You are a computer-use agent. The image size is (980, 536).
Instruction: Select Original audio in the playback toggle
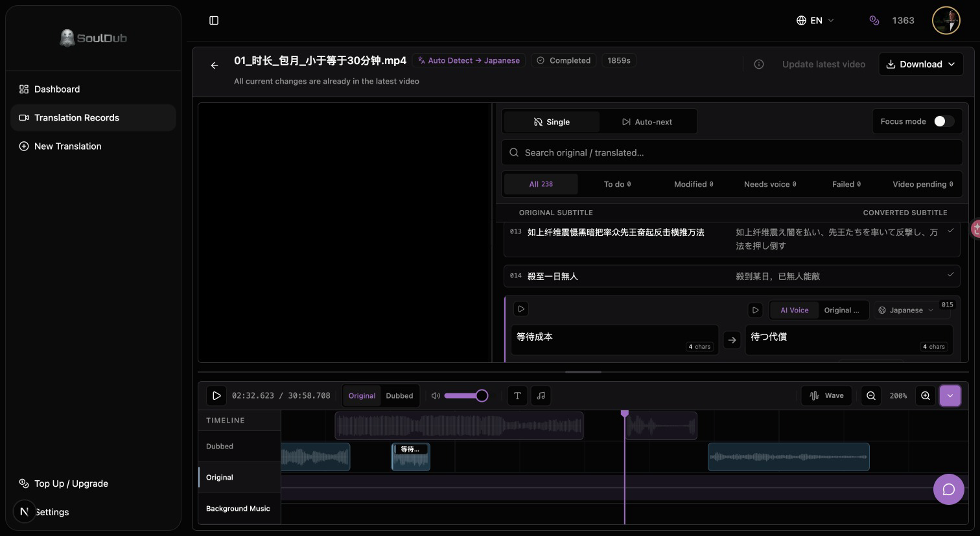(x=362, y=396)
